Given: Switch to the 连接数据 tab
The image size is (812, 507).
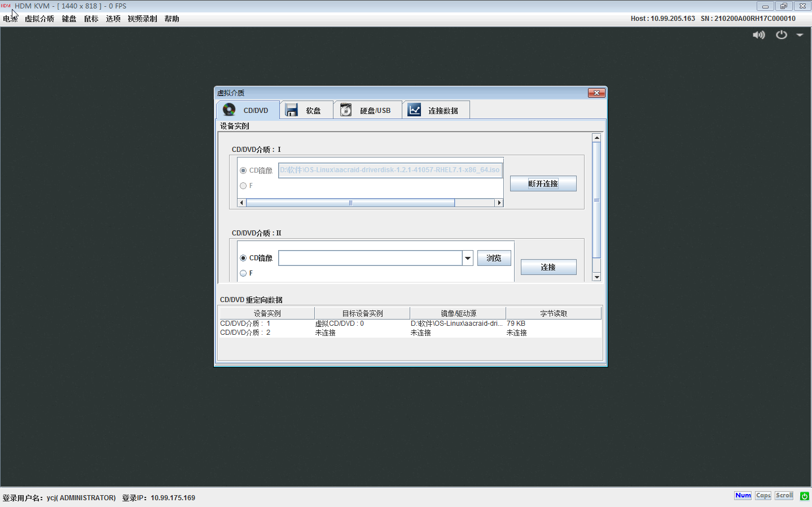Looking at the screenshot, I should pyautogui.click(x=436, y=110).
